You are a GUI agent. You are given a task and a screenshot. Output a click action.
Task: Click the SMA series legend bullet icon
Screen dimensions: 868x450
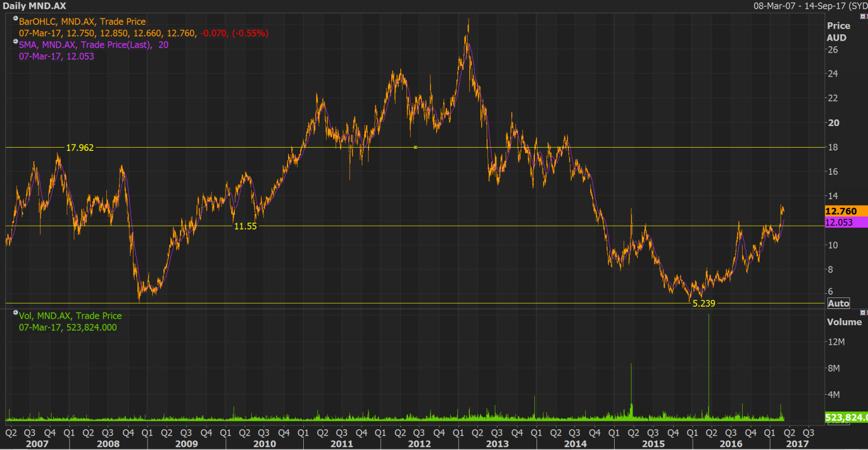point(16,41)
